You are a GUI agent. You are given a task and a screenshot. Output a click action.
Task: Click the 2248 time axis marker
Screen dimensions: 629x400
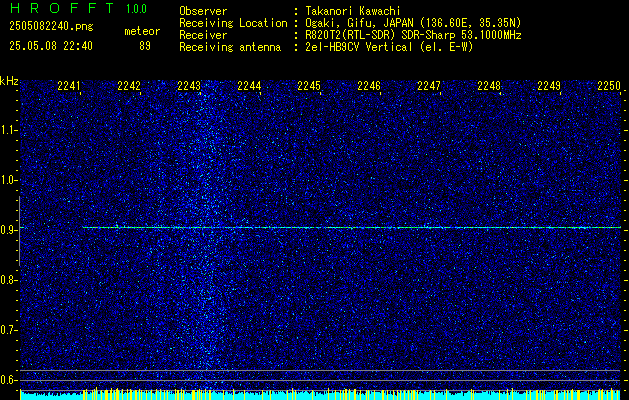489,86
